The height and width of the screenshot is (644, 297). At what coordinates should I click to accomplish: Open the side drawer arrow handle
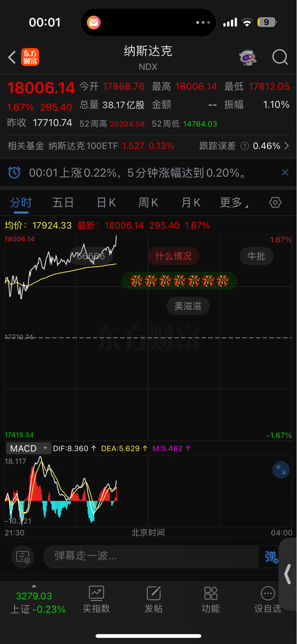coord(288,574)
